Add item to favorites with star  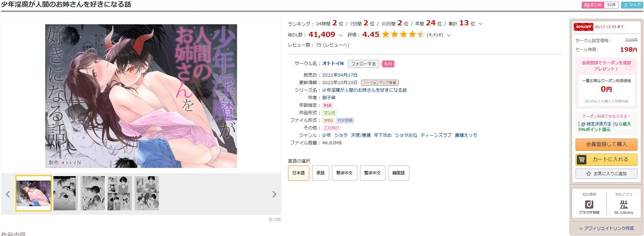coord(606,174)
